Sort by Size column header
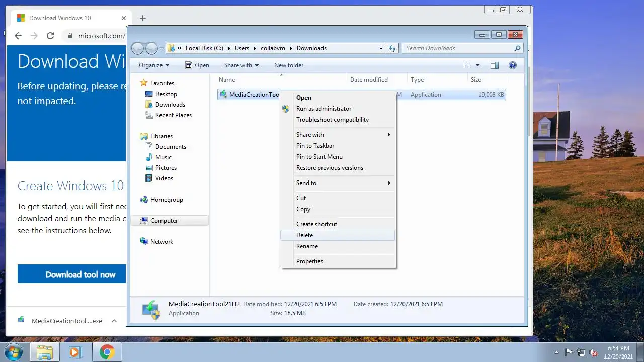Viewport: 644px width, 362px height. [488, 80]
